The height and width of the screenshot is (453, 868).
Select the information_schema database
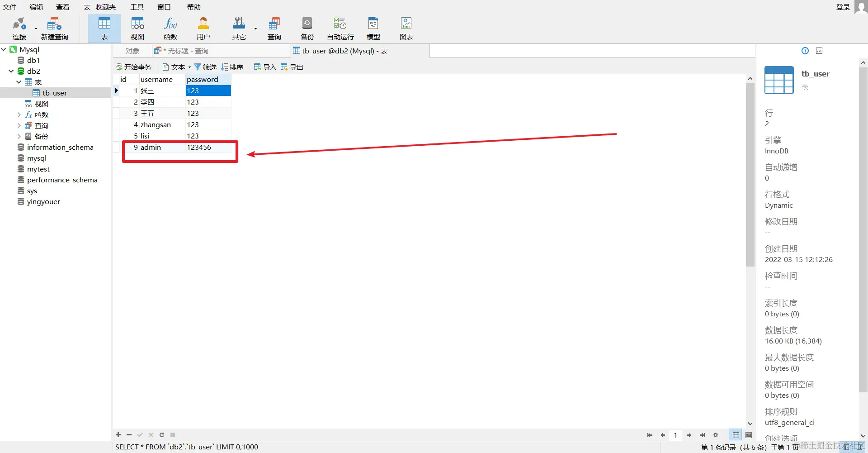pos(60,147)
